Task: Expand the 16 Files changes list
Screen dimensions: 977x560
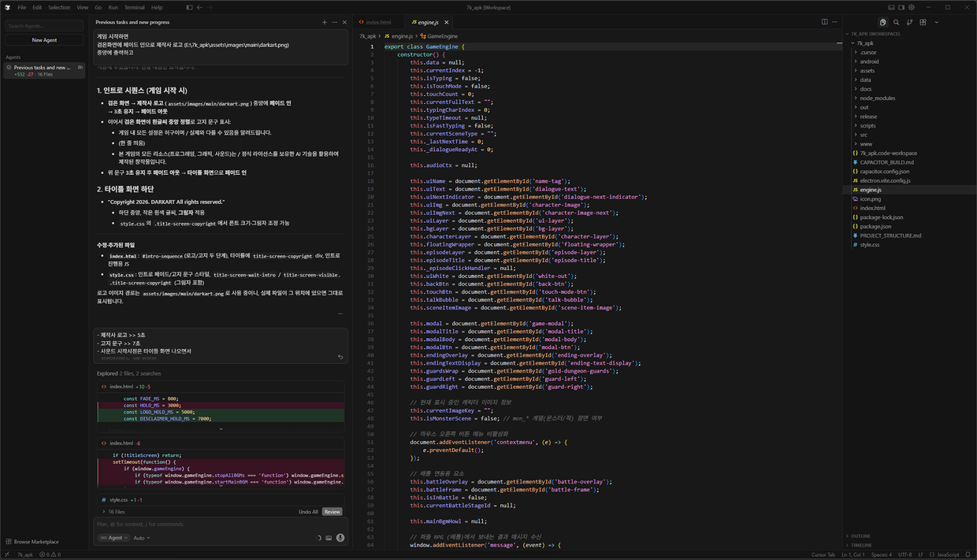Action: 113,512
